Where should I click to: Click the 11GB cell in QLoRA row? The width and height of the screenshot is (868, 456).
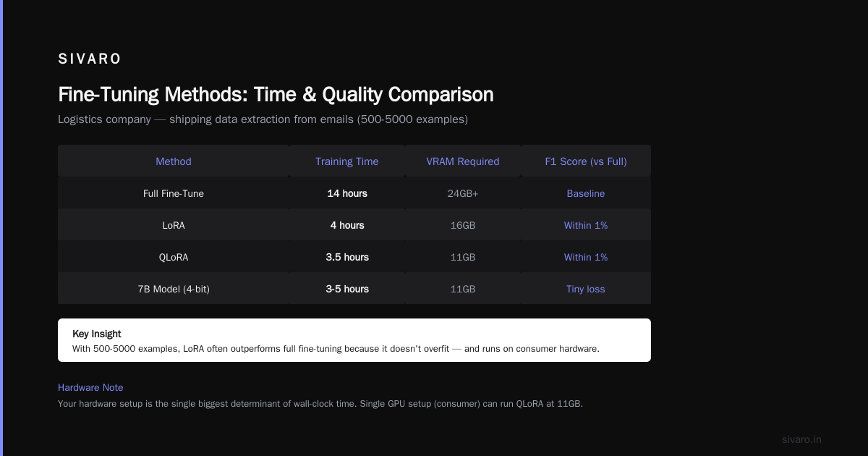coord(463,257)
